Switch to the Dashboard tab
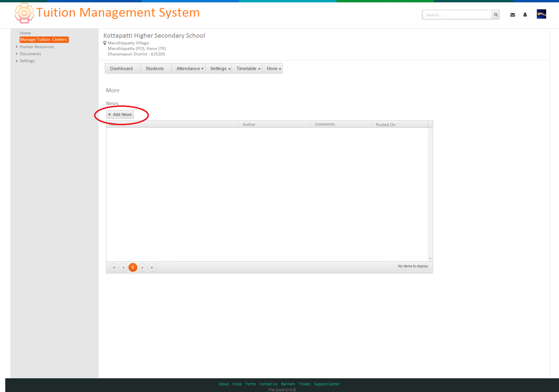 click(121, 68)
